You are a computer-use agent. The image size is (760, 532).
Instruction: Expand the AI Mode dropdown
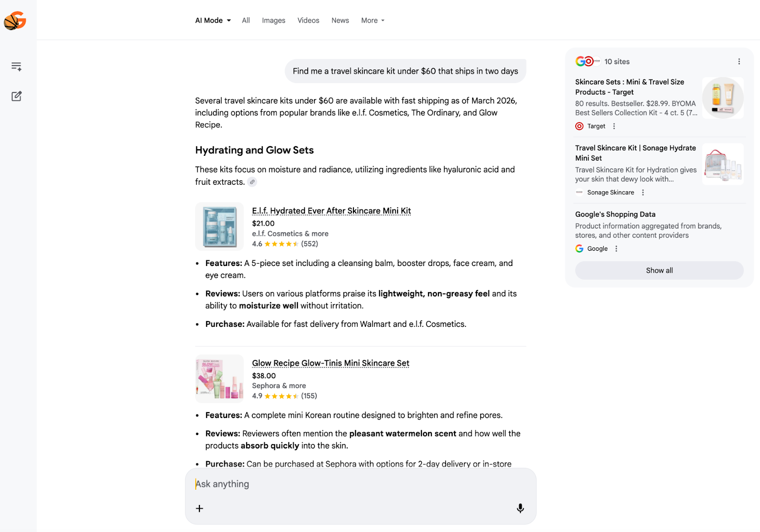click(x=212, y=20)
